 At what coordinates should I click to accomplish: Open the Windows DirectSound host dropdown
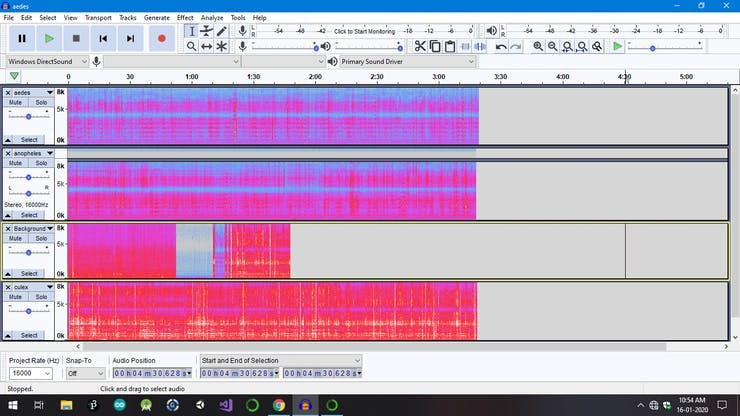tap(45, 61)
